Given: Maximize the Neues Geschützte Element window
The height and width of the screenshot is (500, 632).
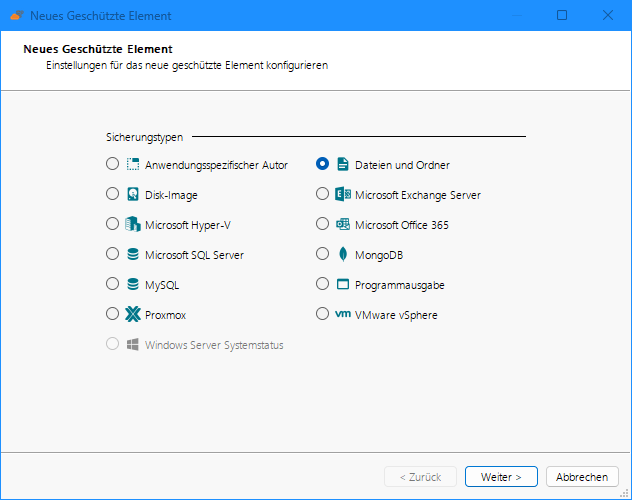Looking at the screenshot, I should click(x=562, y=15).
